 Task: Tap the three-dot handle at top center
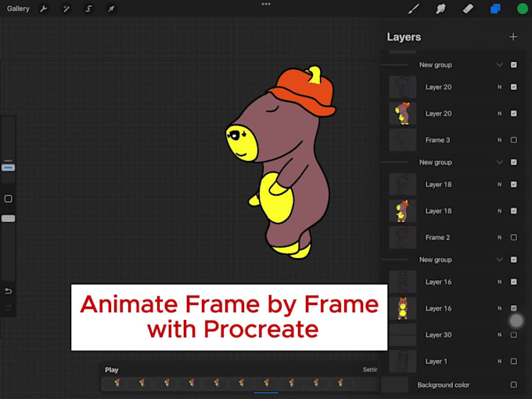point(266,4)
